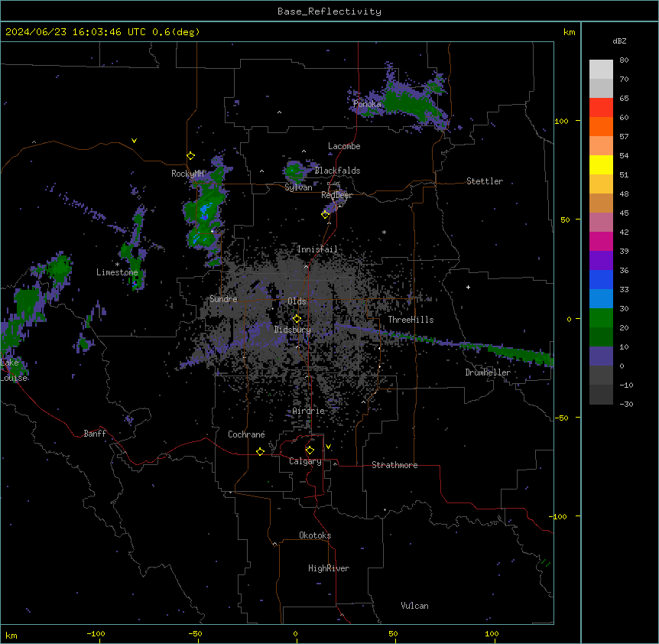Click the Limestone label
659x644 pixels.
pyautogui.click(x=117, y=272)
